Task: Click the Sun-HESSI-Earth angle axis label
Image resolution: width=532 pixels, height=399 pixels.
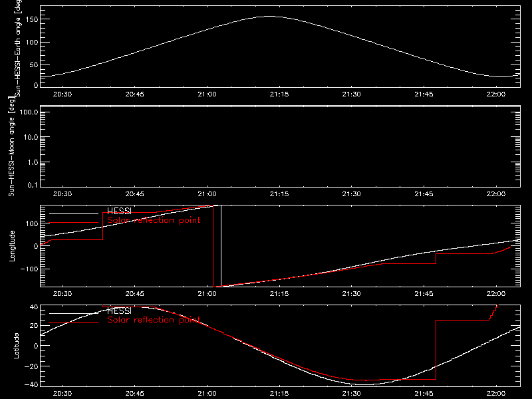Action: pos(19,49)
